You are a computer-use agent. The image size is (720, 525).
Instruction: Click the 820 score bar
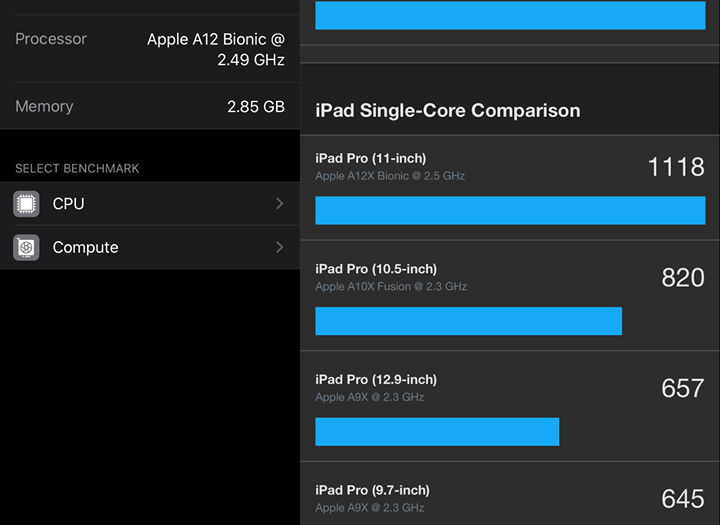(x=468, y=321)
